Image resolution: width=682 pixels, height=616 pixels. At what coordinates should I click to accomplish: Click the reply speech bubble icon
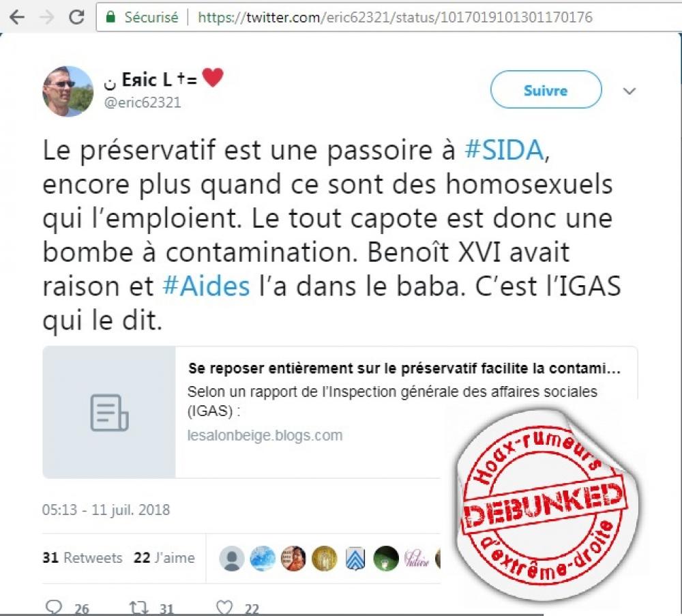pos(53,607)
